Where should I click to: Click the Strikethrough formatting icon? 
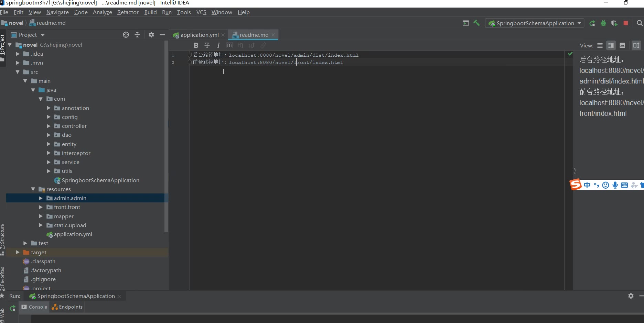click(x=207, y=45)
